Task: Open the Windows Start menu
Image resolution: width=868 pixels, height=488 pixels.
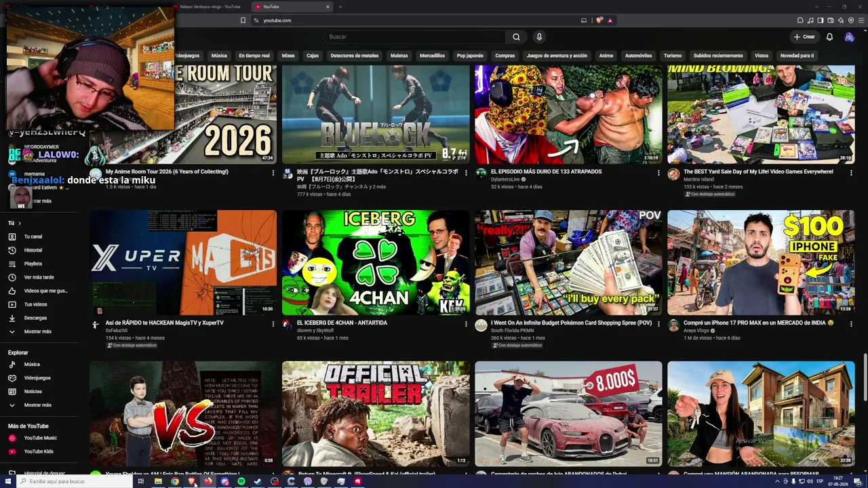Action: click(x=9, y=481)
